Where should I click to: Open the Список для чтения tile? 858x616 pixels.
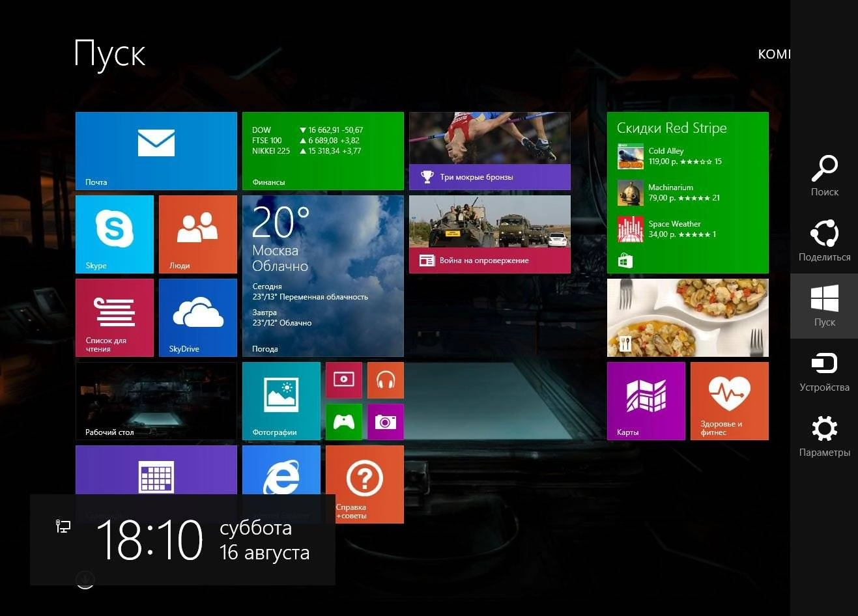tap(115, 318)
